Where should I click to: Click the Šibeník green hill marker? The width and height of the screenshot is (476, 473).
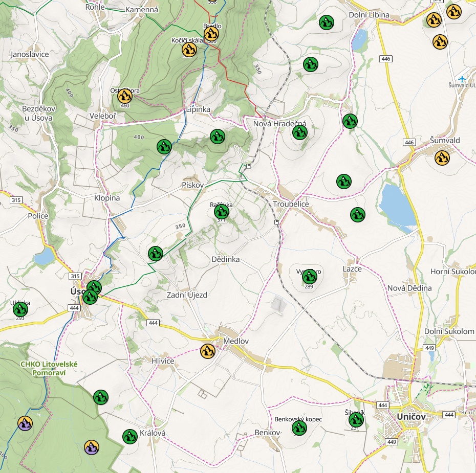click(356, 420)
